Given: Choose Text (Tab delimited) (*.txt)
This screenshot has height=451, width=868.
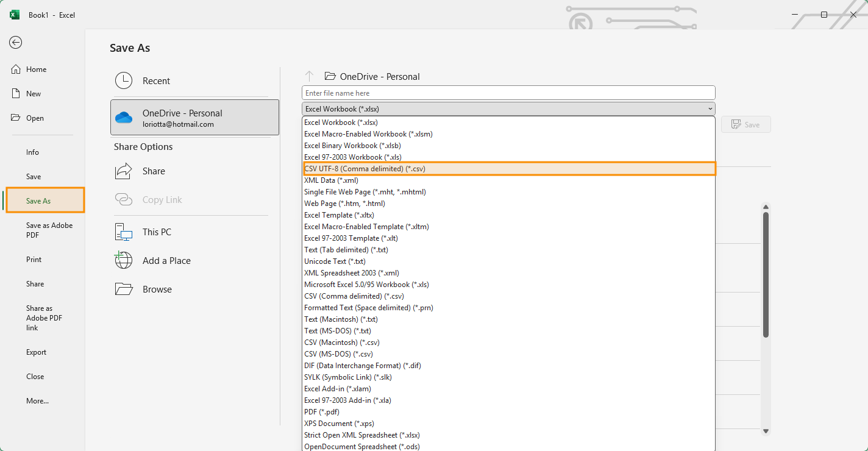Looking at the screenshot, I should click(508, 250).
